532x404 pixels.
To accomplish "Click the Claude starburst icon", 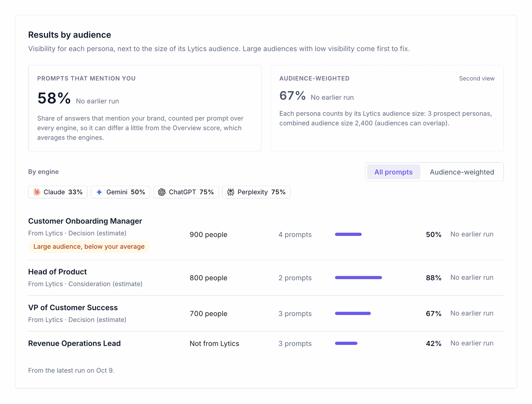I will coord(37,192).
